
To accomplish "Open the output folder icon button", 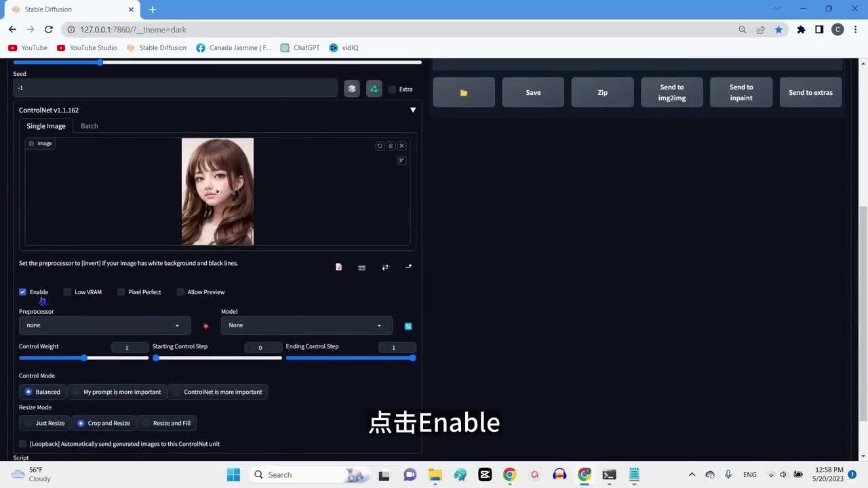I will click(464, 92).
